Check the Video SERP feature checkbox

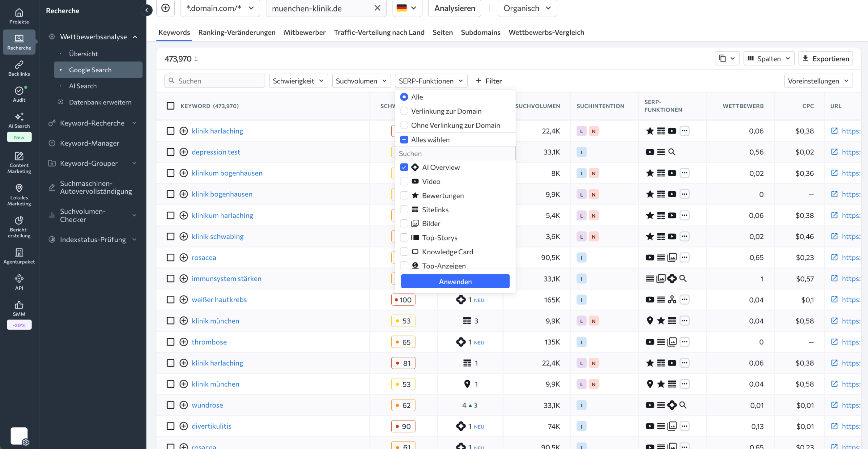click(x=404, y=181)
